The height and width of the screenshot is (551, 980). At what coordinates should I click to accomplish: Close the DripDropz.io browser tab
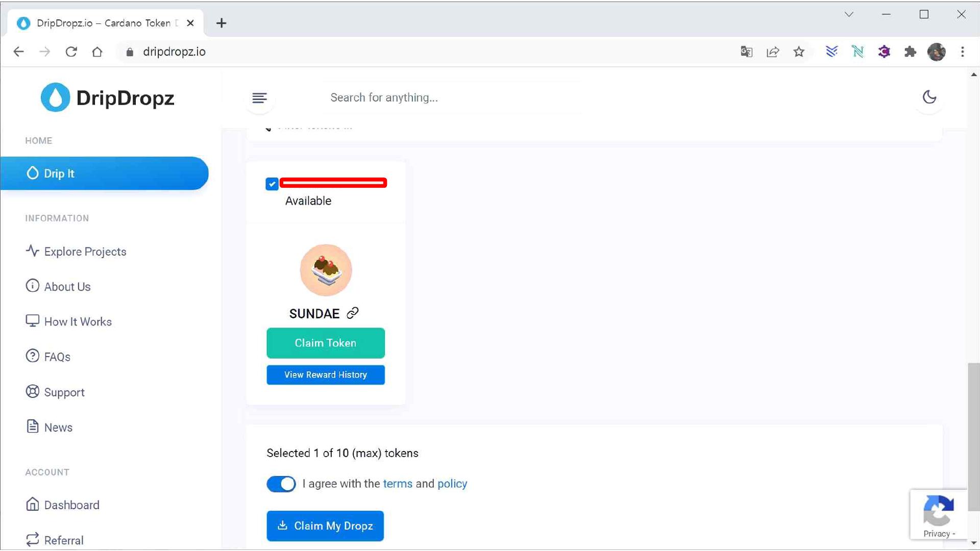point(190,23)
